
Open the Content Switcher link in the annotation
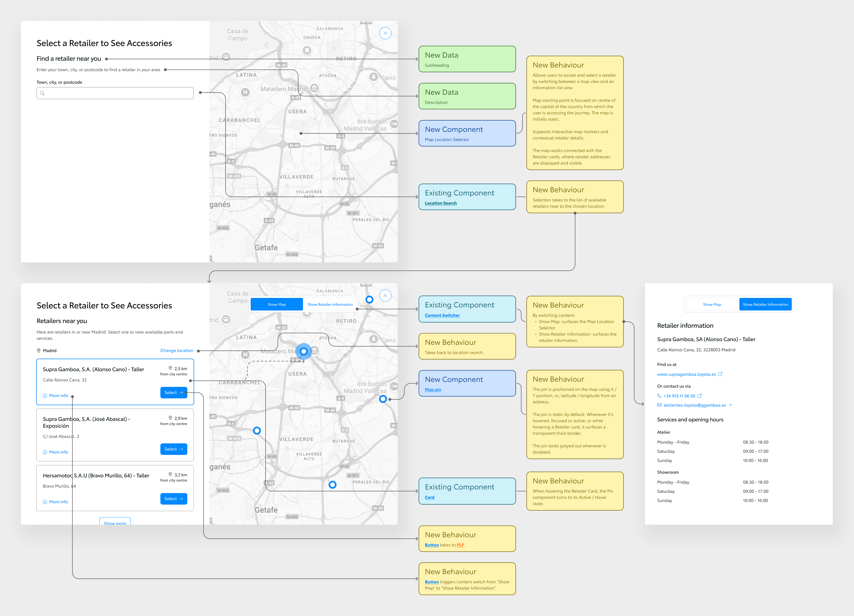coord(442,315)
